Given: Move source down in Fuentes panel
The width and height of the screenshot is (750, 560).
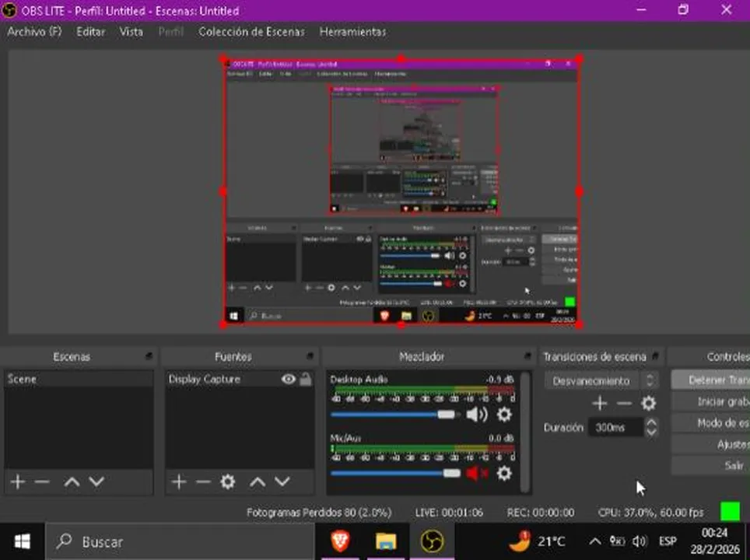Looking at the screenshot, I should click(282, 481).
